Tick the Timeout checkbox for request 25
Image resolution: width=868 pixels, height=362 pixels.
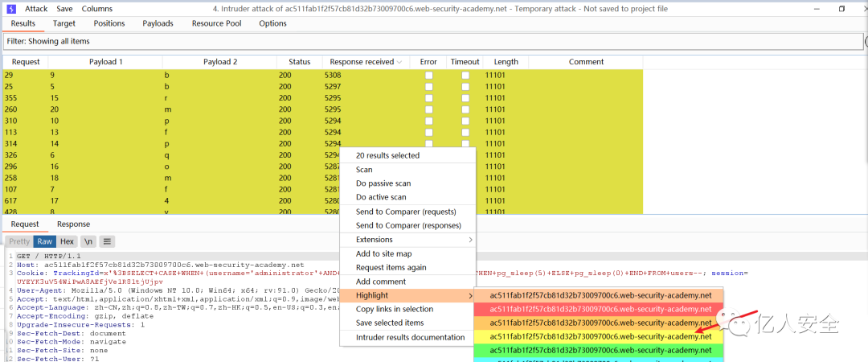point(465,87)
